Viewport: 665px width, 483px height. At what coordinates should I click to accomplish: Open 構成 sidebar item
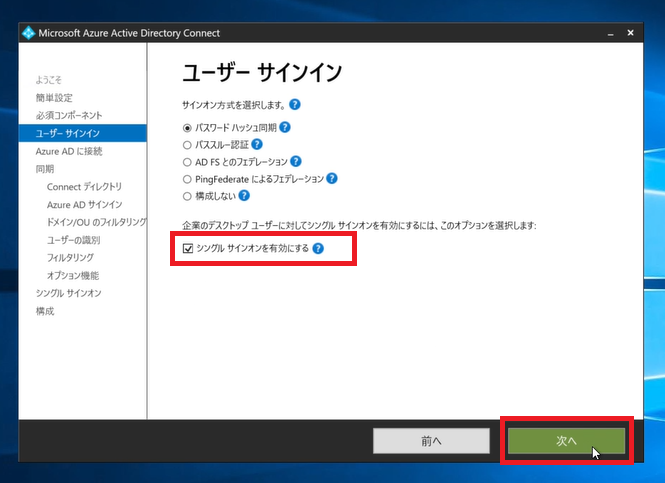(45, 311)
